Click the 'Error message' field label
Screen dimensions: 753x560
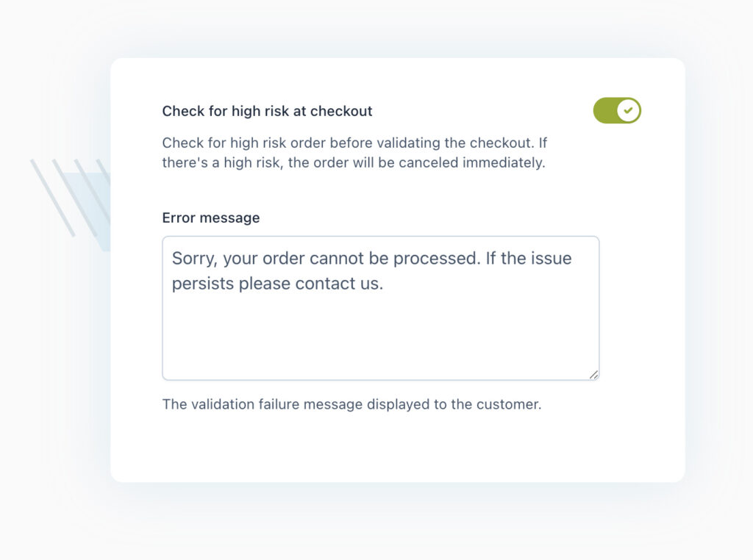210,218
